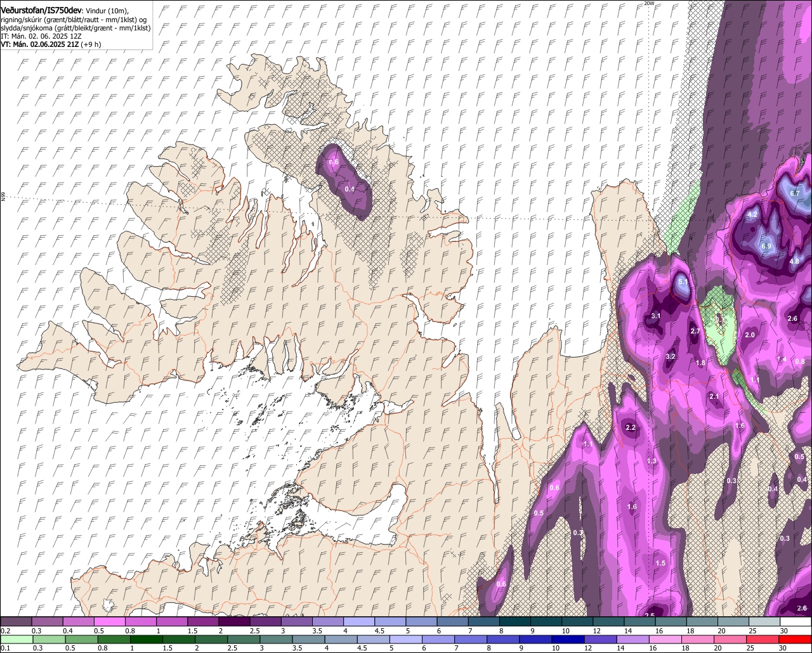Viewport: 812px width, 653px height.
Task: Click the 2.0 precipitation value on the map
Action: (x=750, y=335)
